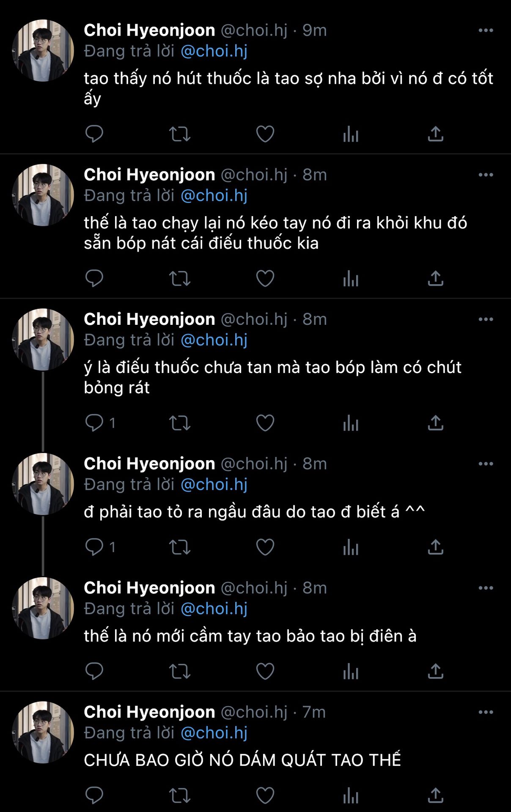This screenshot has width=511, height=812.
Task: Open more options on the 9m tweet
Action: pyautogui.click(x=486, y=30)
